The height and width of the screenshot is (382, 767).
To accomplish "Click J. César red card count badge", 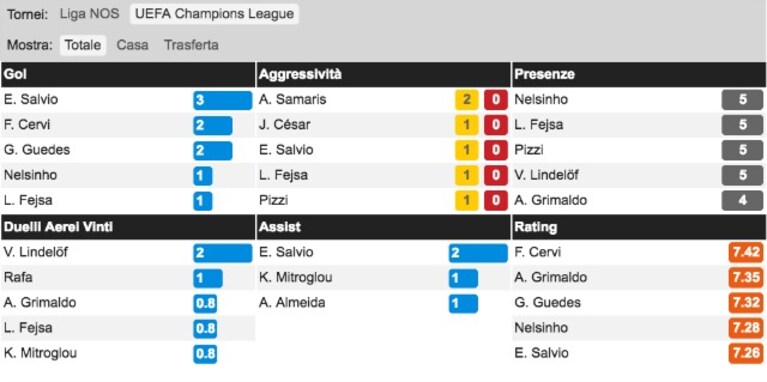I will pyautogui.click(x=496, y=125).
